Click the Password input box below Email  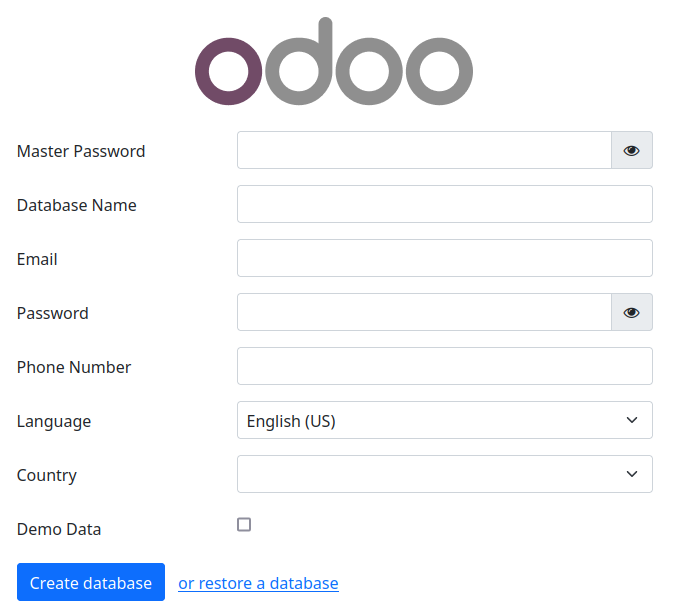[x=424, y=312]
